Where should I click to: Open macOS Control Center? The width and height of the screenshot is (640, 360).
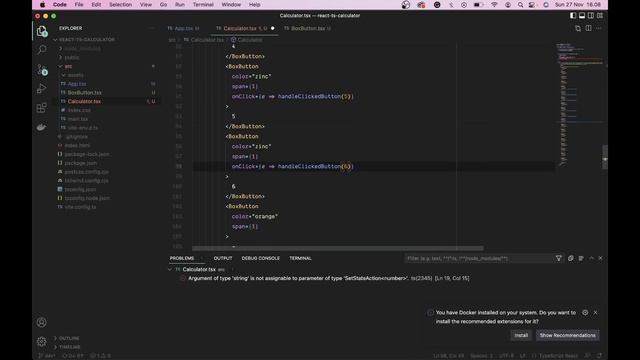(532, 5)
